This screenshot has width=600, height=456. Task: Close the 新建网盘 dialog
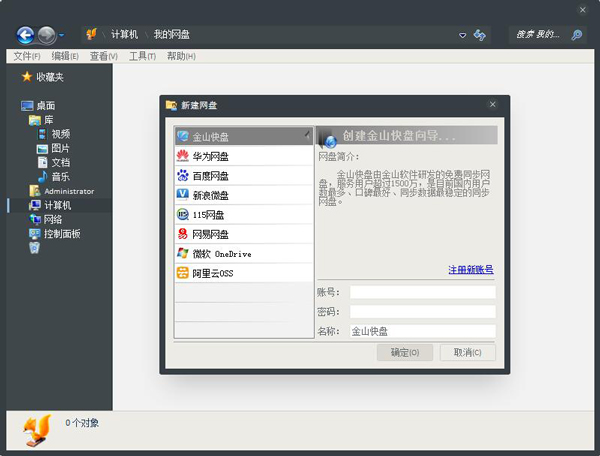(x=492, y=104)
